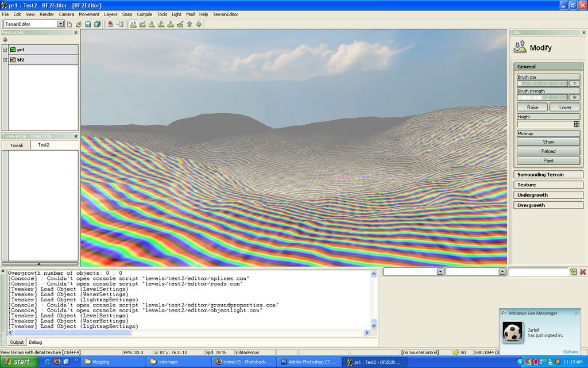Click the New file icon in toolbar

click(x=69, y=24)
